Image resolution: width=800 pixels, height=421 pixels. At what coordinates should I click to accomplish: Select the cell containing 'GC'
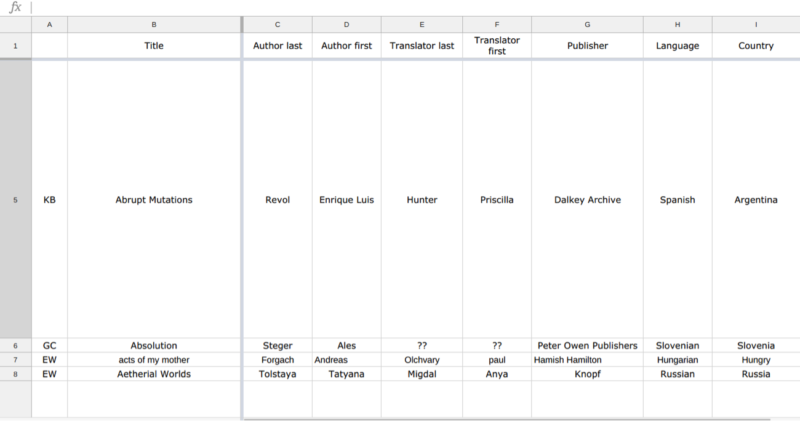[49, 345]
